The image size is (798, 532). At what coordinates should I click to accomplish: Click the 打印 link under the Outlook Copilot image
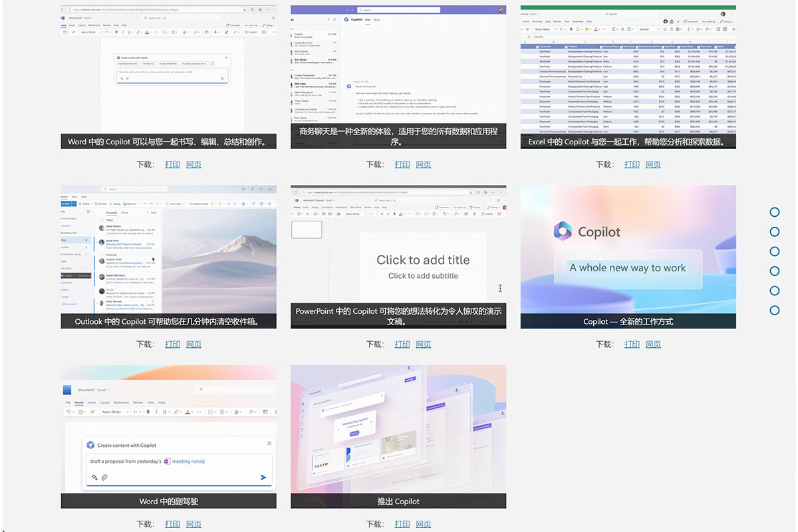(x=172, y=344)
